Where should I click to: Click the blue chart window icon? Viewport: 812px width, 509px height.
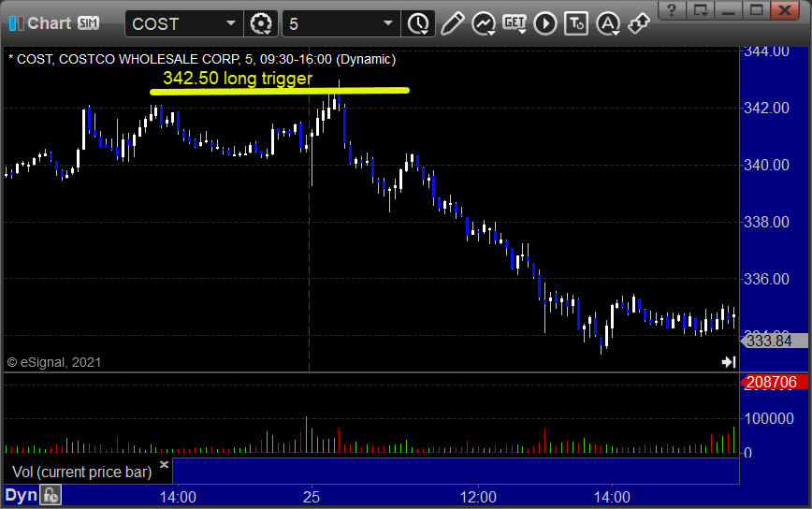coord(16,23)
